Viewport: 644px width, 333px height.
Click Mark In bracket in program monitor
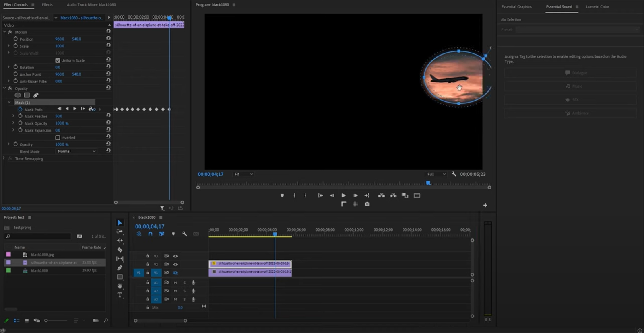(295, 195)
